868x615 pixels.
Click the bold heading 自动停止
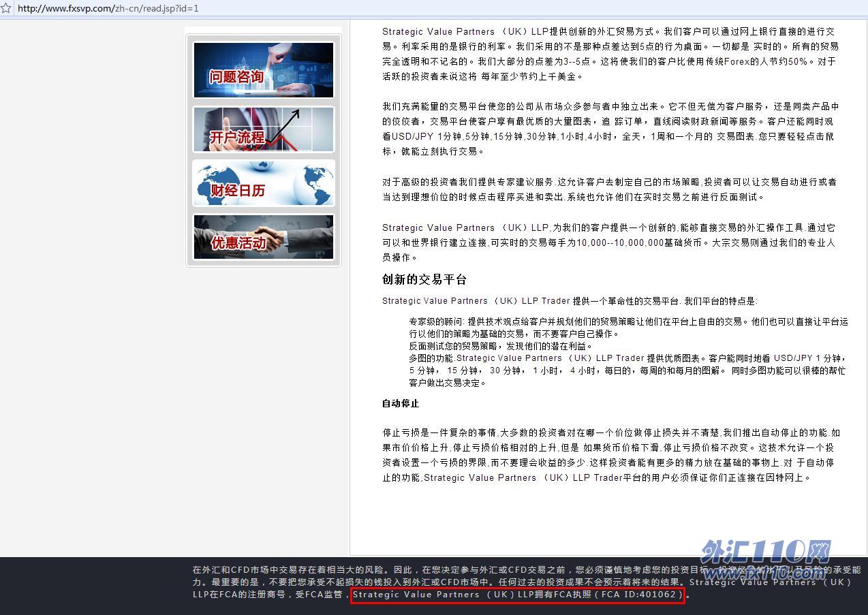(x=401, y=403)
